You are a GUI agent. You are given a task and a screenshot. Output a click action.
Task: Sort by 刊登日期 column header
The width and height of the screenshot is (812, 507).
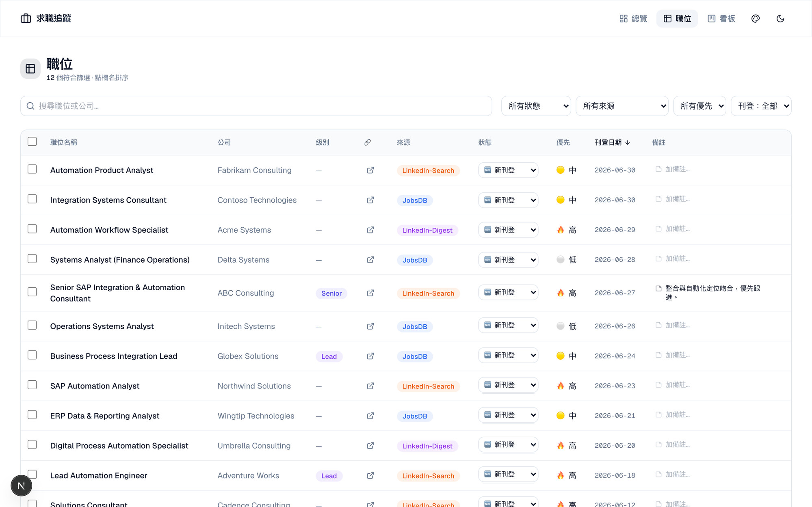tap(612, 142)
